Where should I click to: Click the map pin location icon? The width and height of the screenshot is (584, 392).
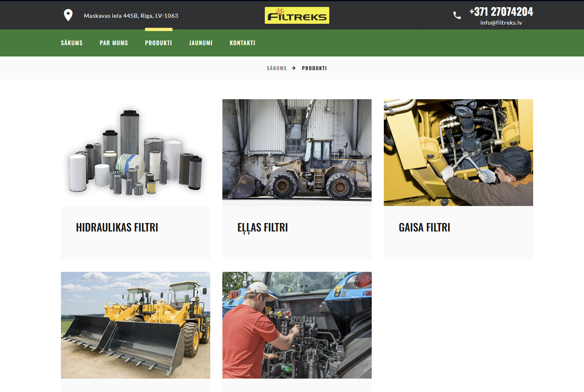pyautogui.click(x=68, y=15)
